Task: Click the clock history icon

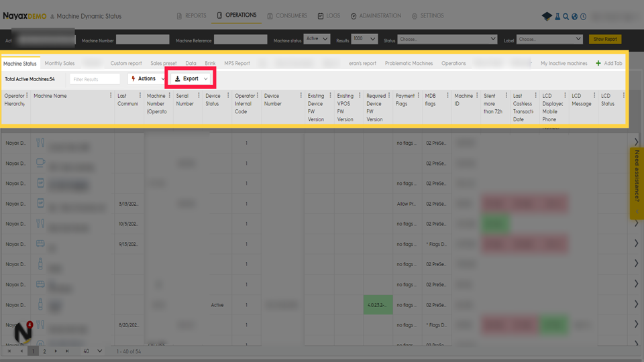Action: 583,16
